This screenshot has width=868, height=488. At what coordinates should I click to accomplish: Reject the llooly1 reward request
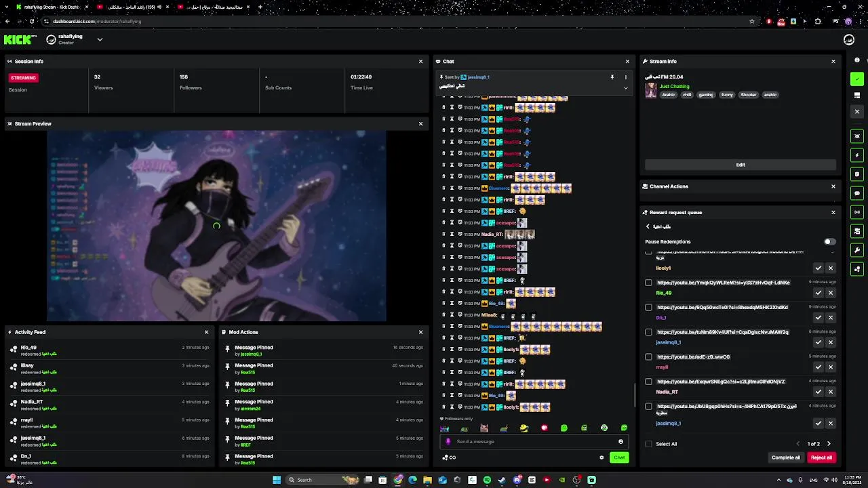[x=831, y=268]
